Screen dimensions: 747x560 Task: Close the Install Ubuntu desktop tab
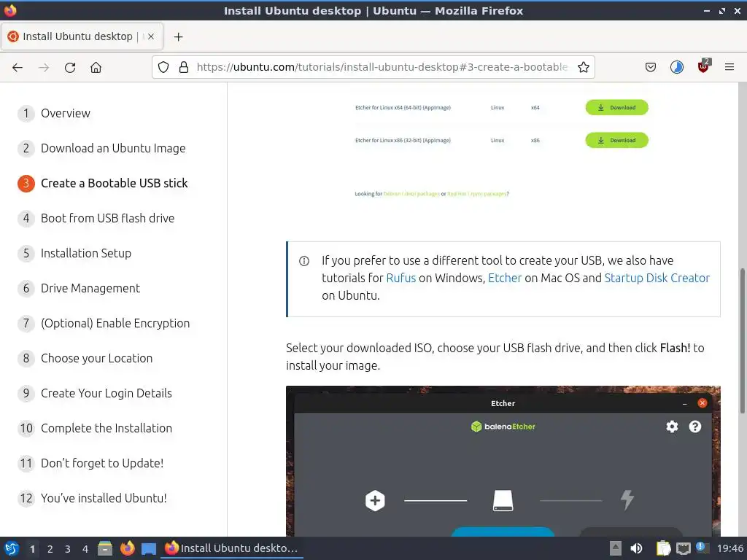(x=150, y=36)
